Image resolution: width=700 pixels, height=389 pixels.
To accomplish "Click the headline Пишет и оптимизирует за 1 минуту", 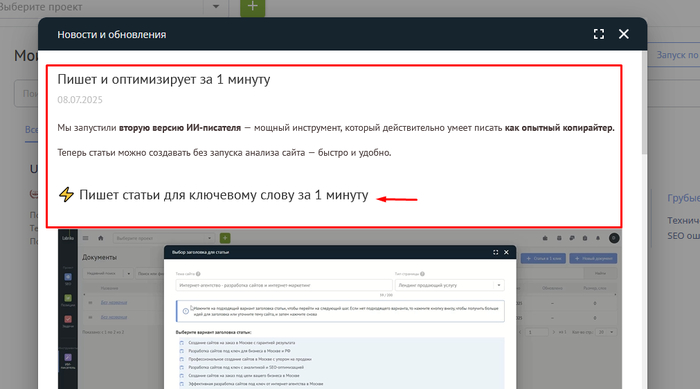I will pos(164,79).
